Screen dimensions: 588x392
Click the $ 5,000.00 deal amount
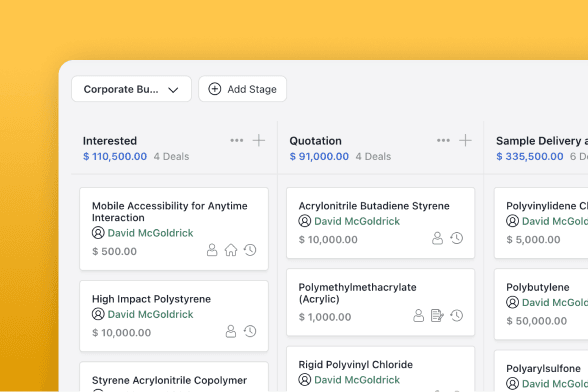[533, 240]
